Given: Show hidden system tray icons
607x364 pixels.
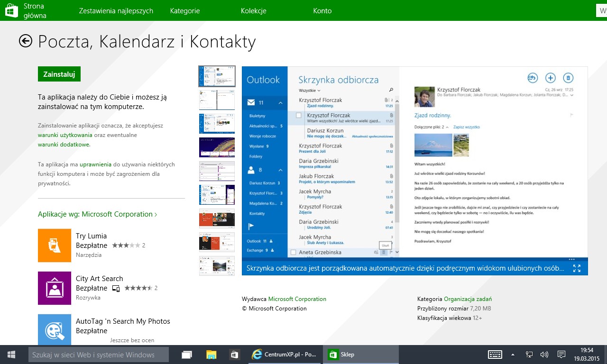Looking at the screenshot, I should [x=513, y=355].
